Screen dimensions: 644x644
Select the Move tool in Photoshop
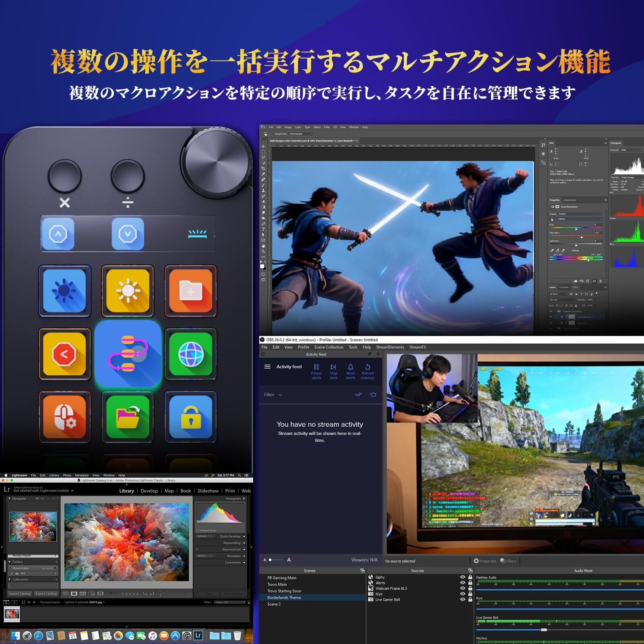coord(263,147)
